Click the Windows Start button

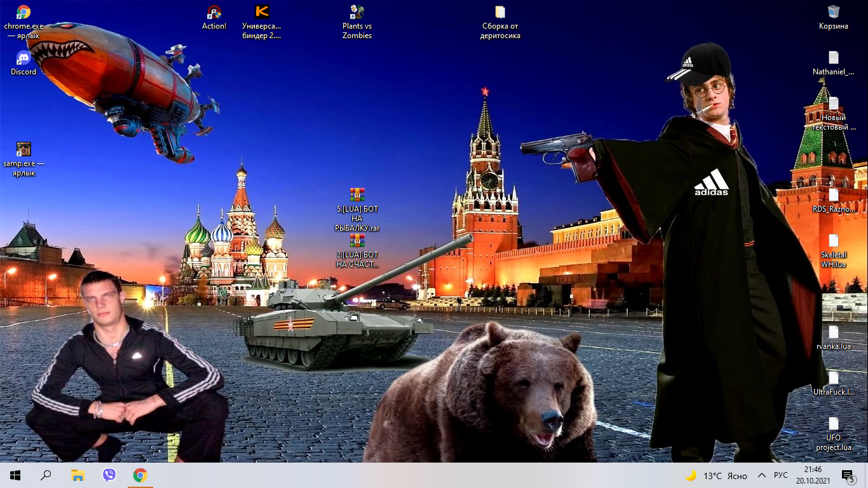[x=15, y=475]
